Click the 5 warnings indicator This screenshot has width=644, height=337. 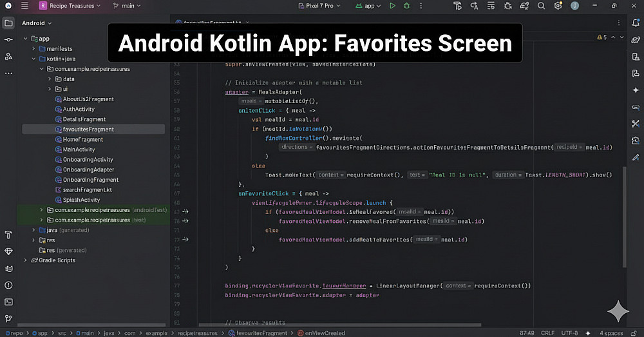pyautogui.click(x=601, y=37)
